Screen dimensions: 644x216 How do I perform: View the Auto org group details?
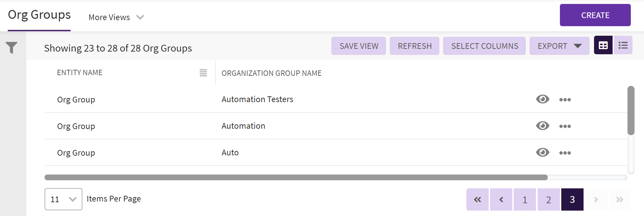coord(543,152)
